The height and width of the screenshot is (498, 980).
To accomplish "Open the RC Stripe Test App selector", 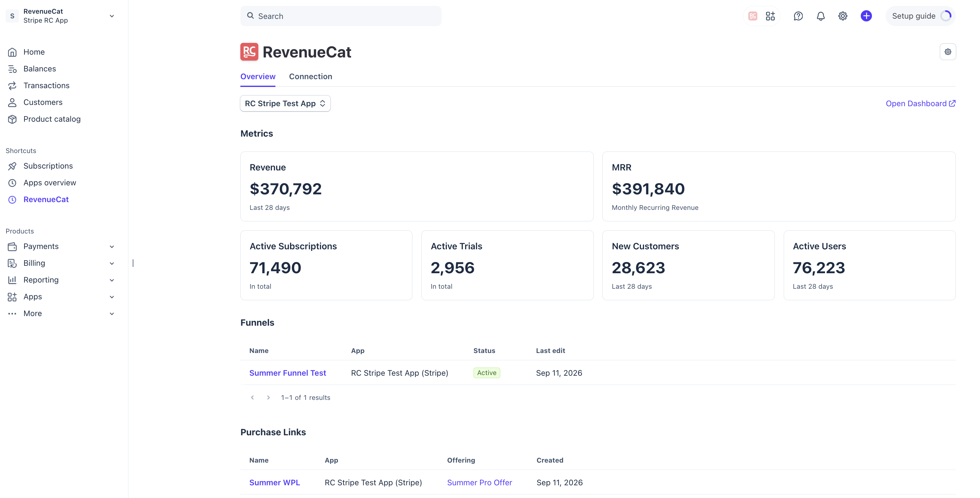I will point(285,103).
